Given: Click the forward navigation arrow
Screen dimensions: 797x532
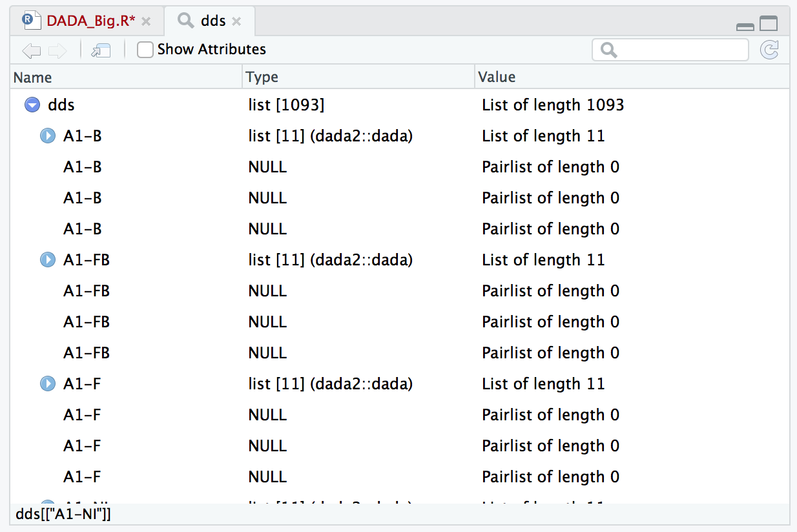Looking at the screenshot, I should pos(57,50).
